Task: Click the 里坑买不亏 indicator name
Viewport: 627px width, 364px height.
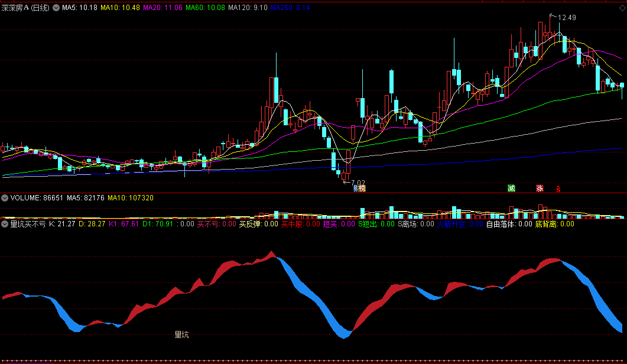Action: (x=28, y=224)
